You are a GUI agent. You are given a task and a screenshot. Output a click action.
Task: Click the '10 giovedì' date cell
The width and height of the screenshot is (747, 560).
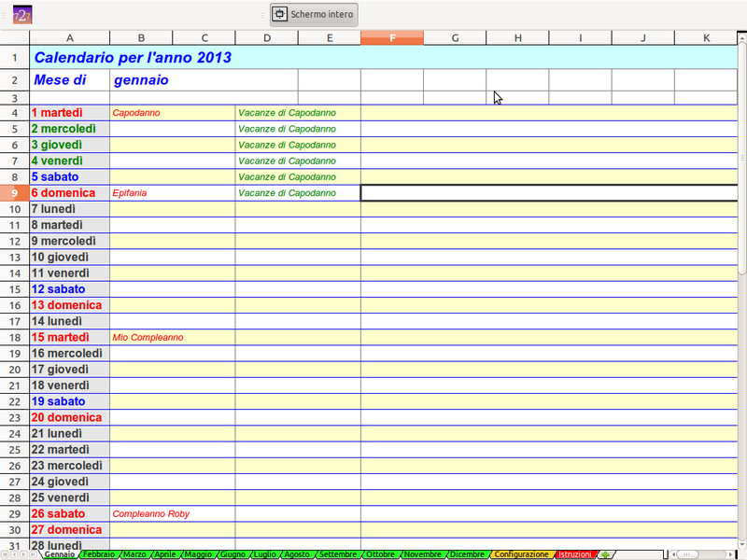(69, 258)
